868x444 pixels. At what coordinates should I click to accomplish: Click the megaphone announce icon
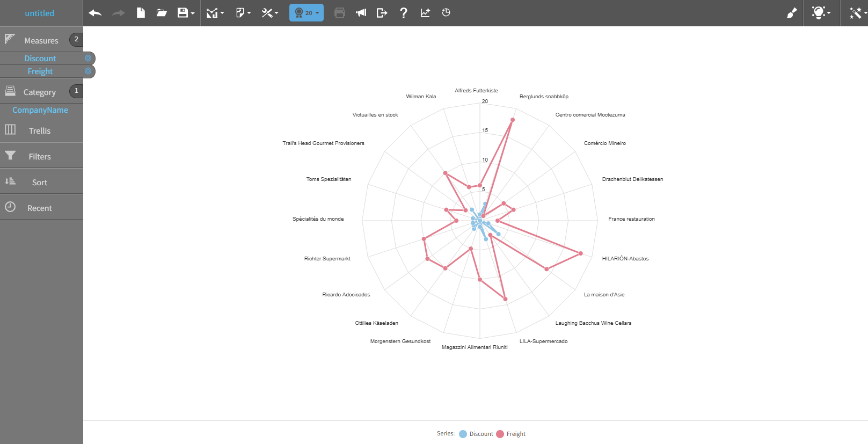[361, 13]
